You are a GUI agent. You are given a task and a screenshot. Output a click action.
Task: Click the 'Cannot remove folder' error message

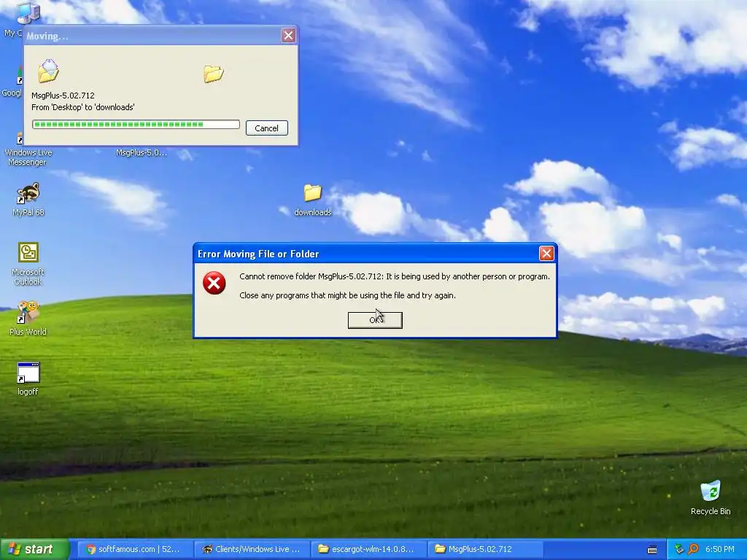tap(395, 276)
